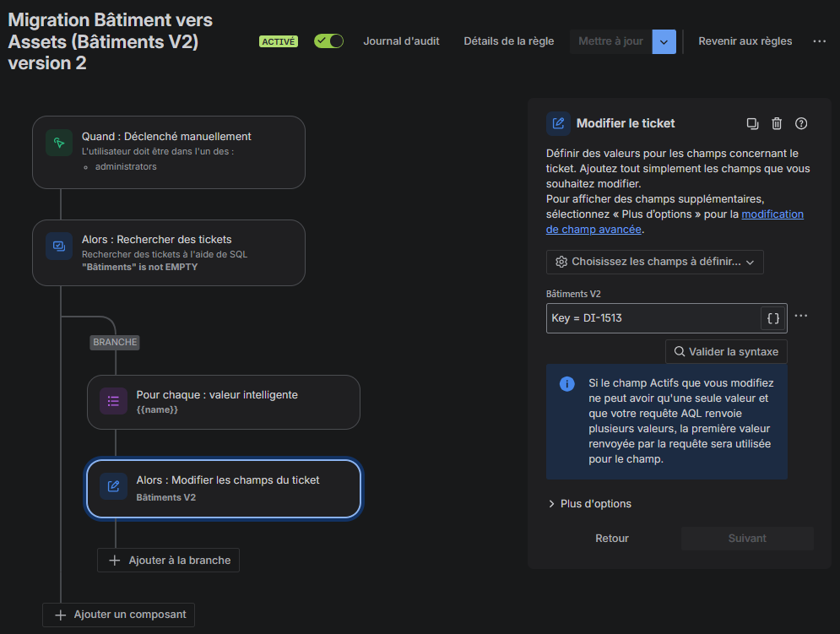Click the Retour button

[612, 539]
